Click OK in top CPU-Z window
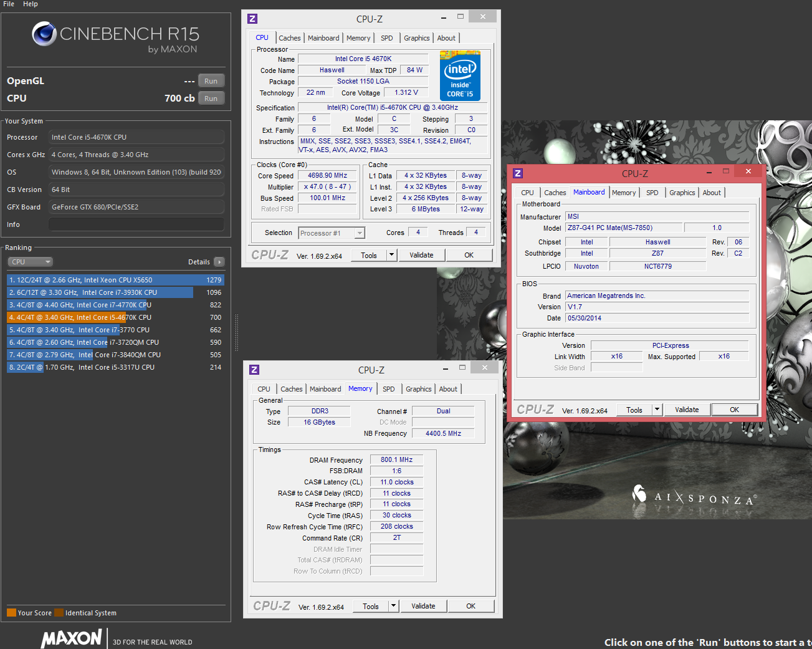The image size is (812, 649). 469,255
